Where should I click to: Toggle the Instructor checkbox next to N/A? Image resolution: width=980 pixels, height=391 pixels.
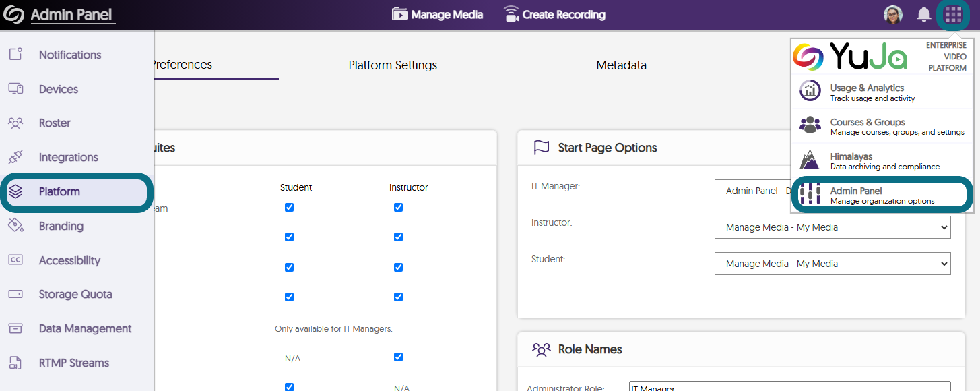(397, 357)
